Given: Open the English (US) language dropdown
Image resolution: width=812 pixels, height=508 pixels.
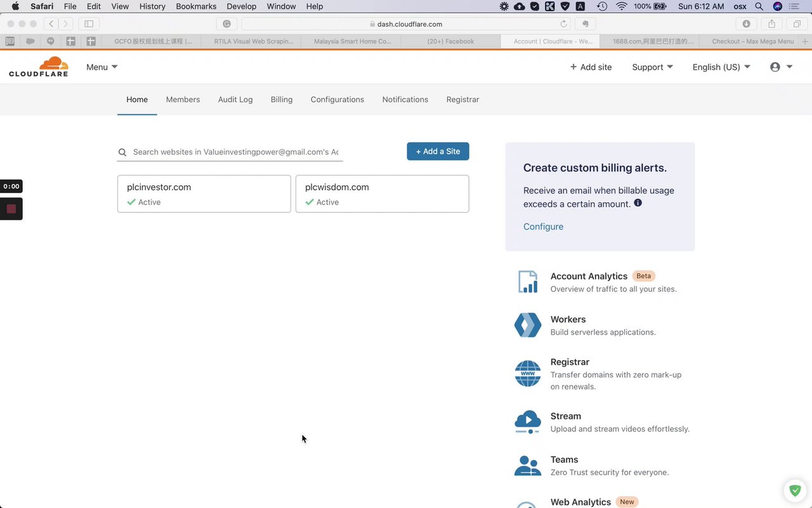Looking at the screenshot, I should (721, 67).
